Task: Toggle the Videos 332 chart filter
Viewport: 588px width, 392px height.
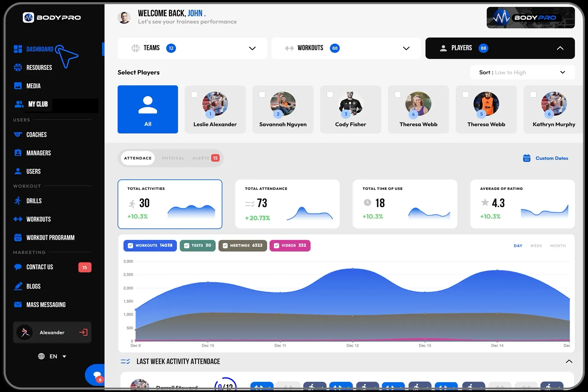Action: (x=277, y=246)
